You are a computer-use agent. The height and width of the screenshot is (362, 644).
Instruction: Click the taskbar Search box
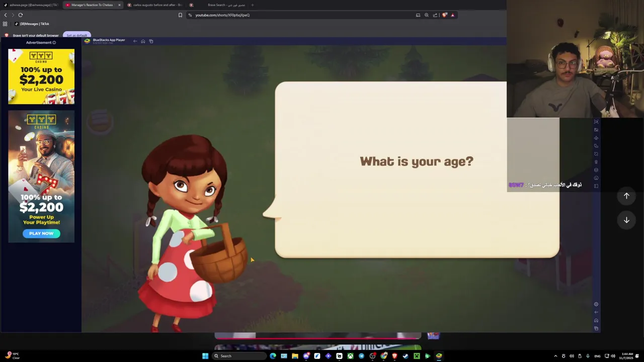239,356
